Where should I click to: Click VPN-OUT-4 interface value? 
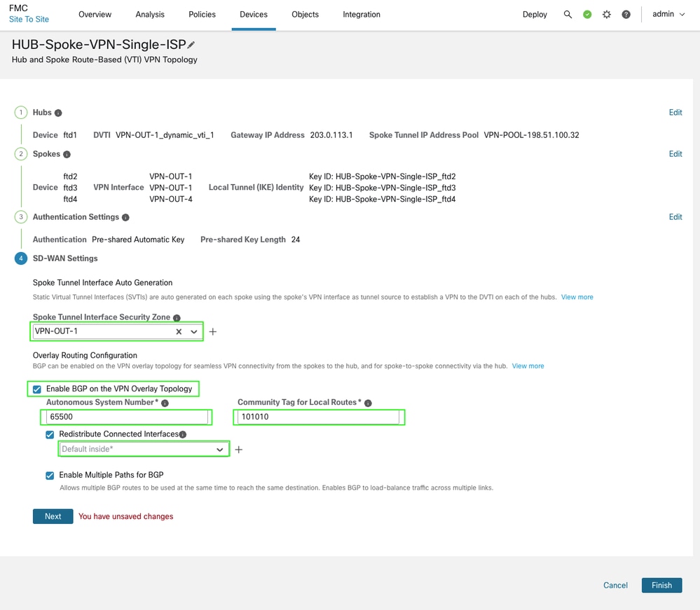[170, 199]
